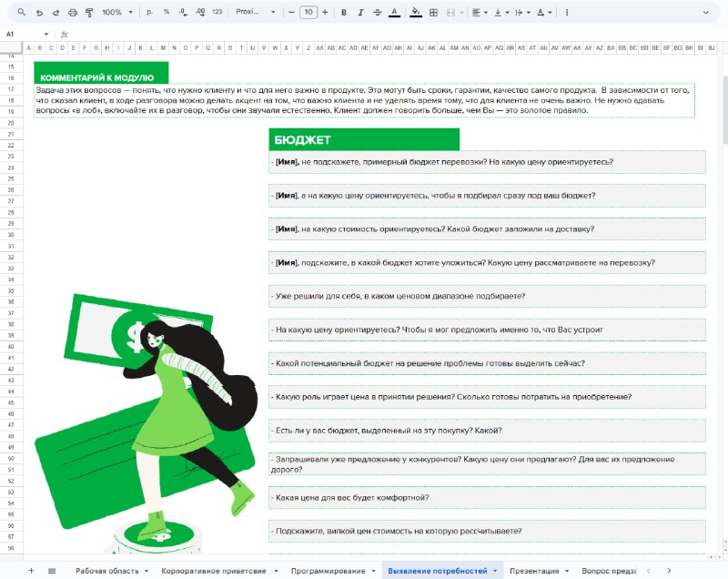The width and height of the screenshot is (728, 579).
Task: Select cell 'Какая цена для вас будет комфортной?'
Action: 487,497
